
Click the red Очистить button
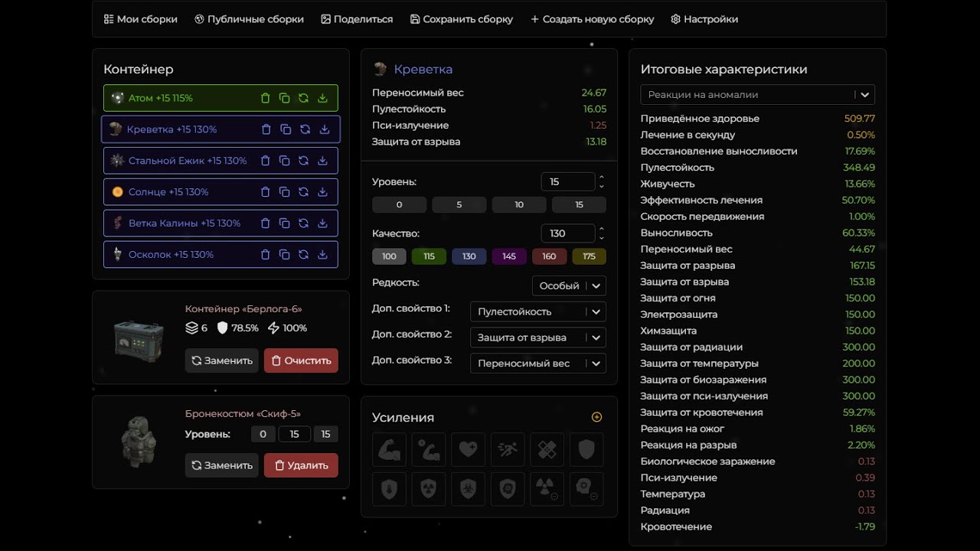coord(301,360)
